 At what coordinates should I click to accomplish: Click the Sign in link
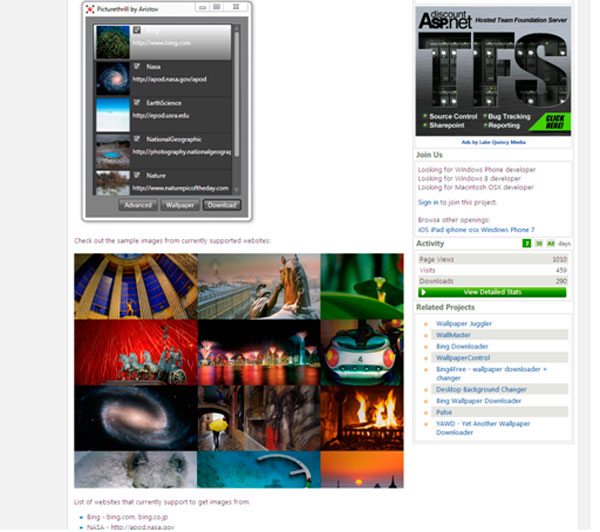pyautogui.click(x=427, y=202)
